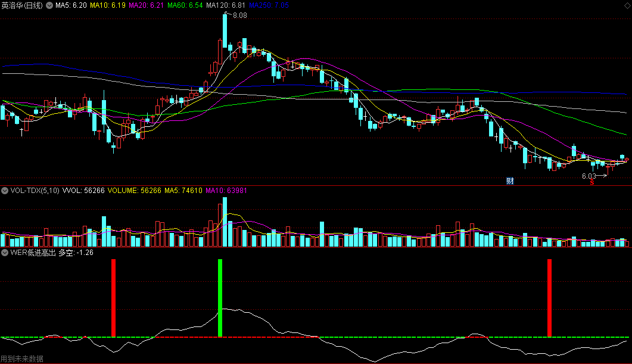Click the red S signal marker
Viewport: 632px width, 364px height.
coord(591,183)
